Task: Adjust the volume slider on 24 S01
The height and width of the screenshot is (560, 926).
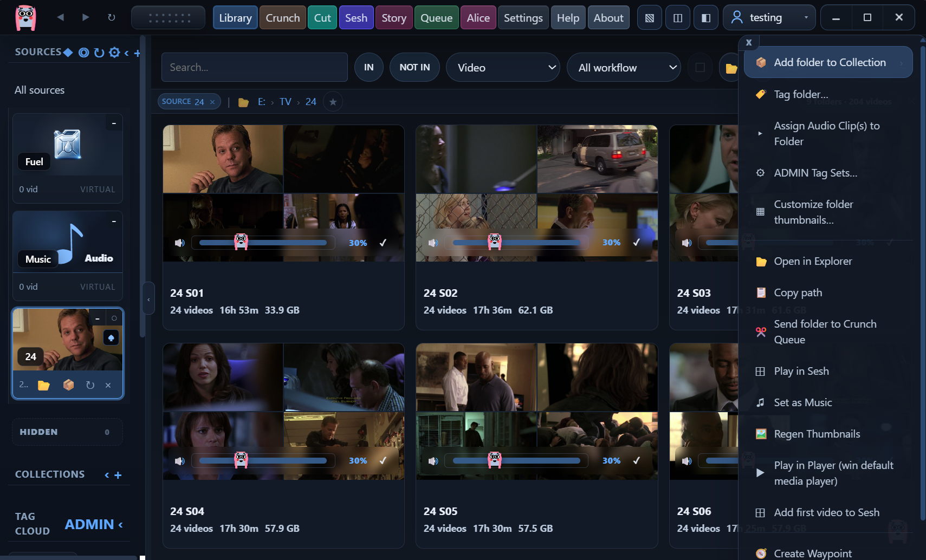Action: point(263,243)
